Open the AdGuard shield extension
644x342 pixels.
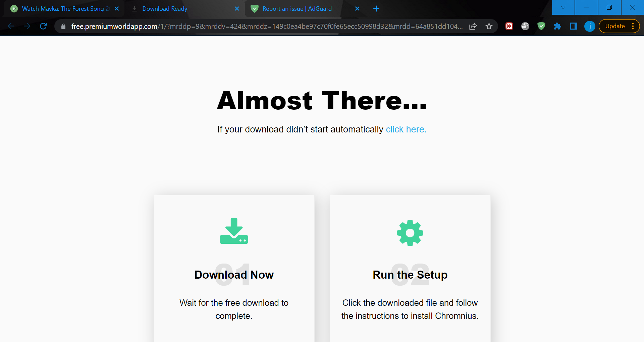[541, 26]
